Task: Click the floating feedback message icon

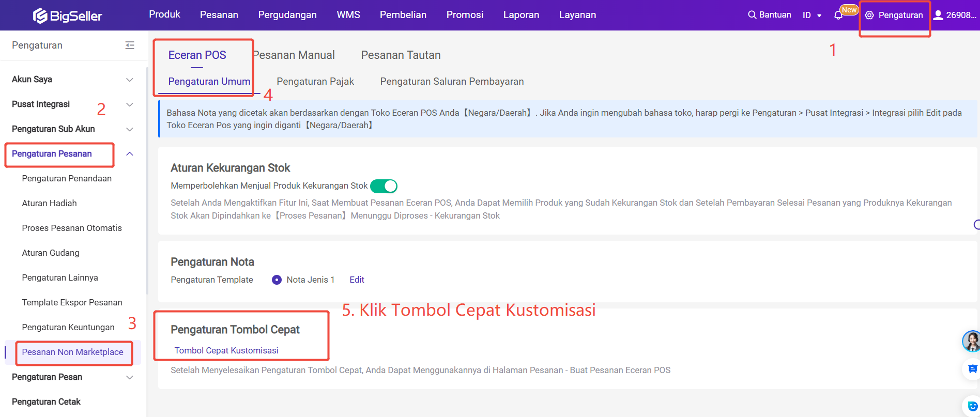Action: point(972,369)
